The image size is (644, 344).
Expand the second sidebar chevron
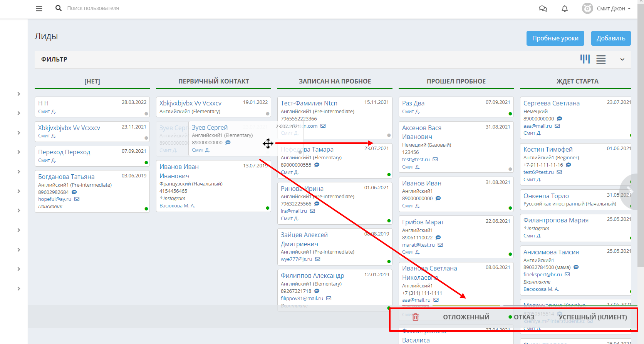[19, 113]
